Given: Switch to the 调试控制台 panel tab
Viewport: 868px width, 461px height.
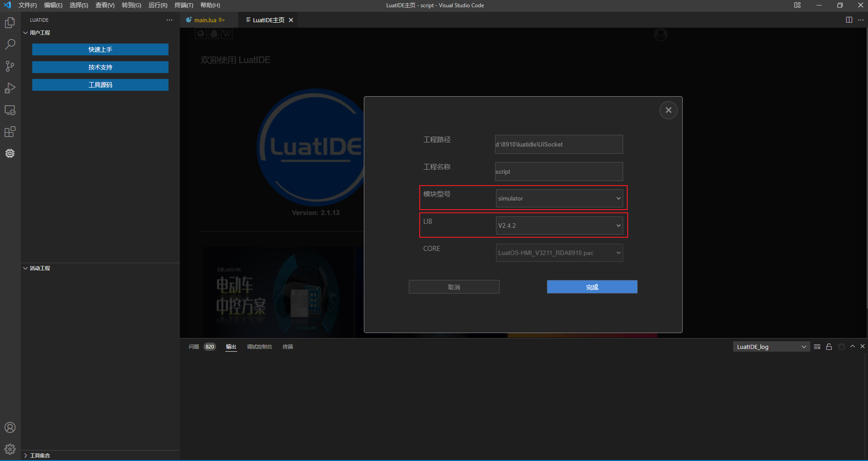Looking at the screenshot, I should (x=259, y=347).
